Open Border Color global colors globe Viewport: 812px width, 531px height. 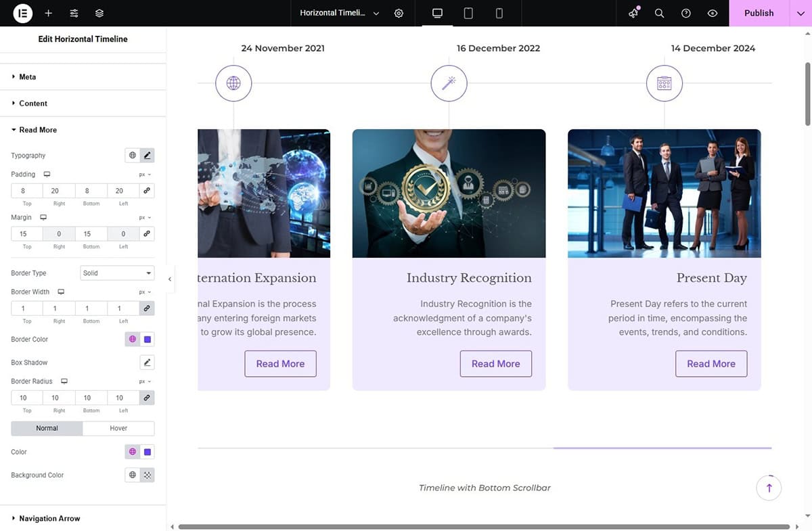pos(132,340)
